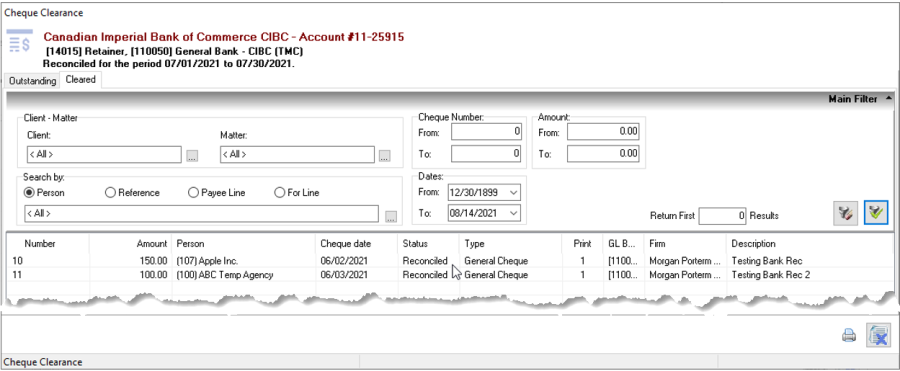Sort by the GL B... column header
900x371 pixels.
pos(623,244)
